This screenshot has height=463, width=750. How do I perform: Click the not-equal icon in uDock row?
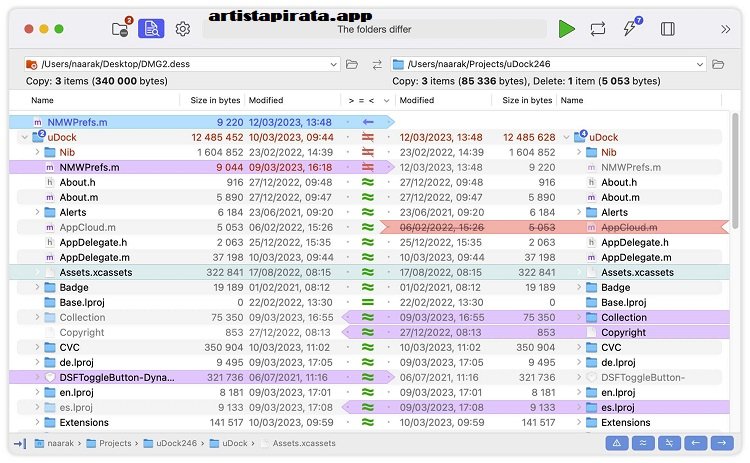(368, 137)
